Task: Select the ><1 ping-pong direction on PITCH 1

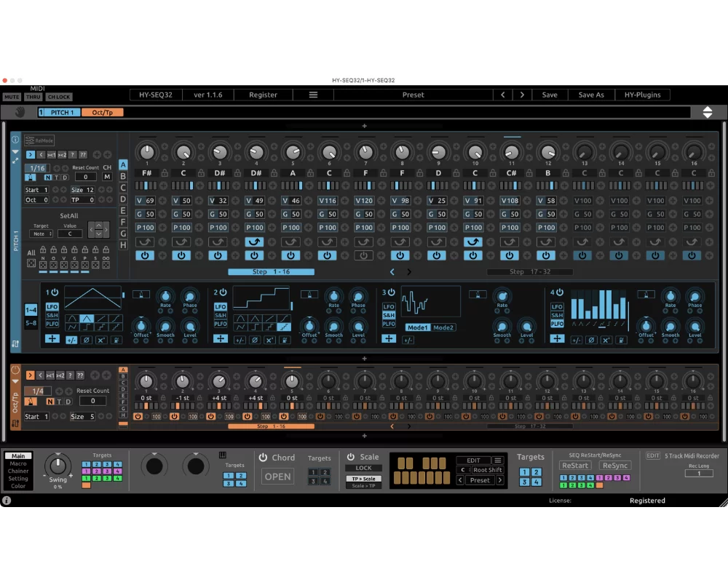Action: pyautogui.click(x=51, y=154)
